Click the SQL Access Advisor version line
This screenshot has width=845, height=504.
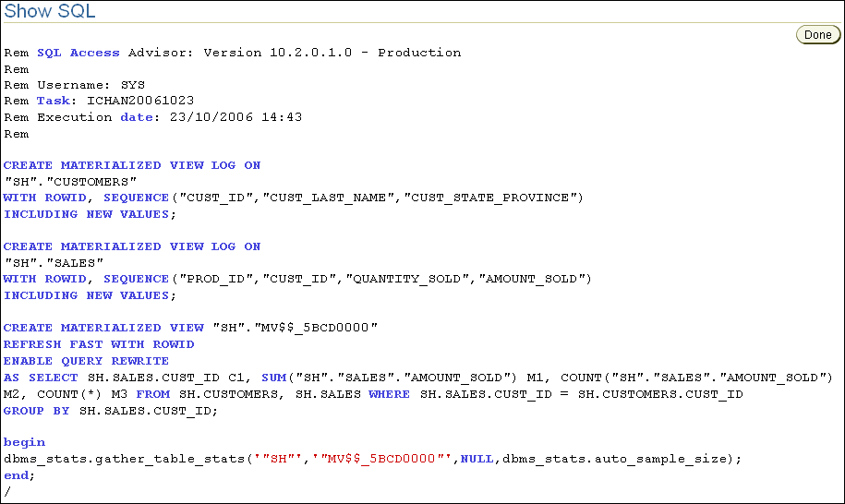(x=232, y=53)
